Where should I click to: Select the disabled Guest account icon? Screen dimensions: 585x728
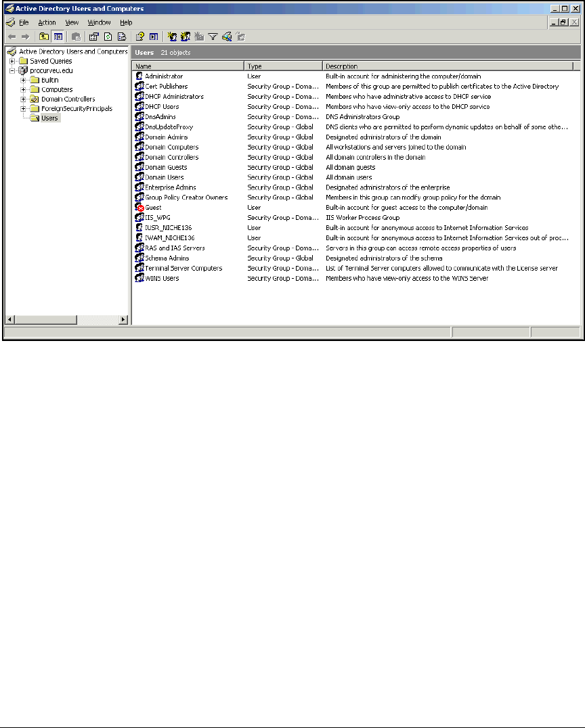pos(139,208)
